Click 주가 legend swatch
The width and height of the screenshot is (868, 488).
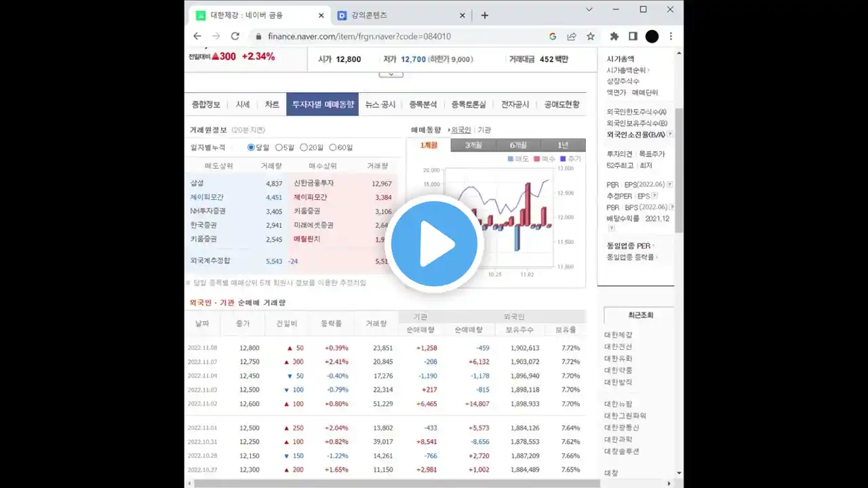tap(563, 159)
